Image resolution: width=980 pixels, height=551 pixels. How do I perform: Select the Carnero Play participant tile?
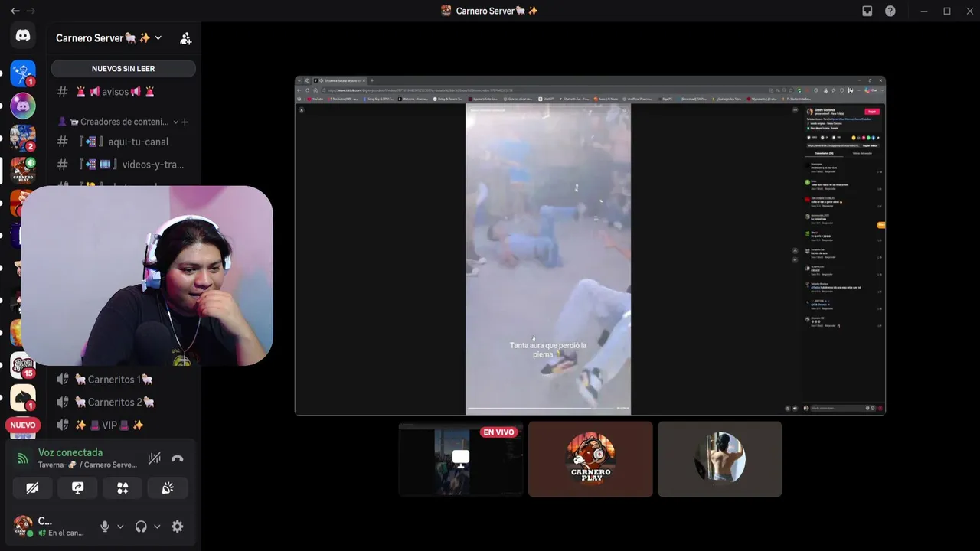pyautogui.click(x=590, y=459)
